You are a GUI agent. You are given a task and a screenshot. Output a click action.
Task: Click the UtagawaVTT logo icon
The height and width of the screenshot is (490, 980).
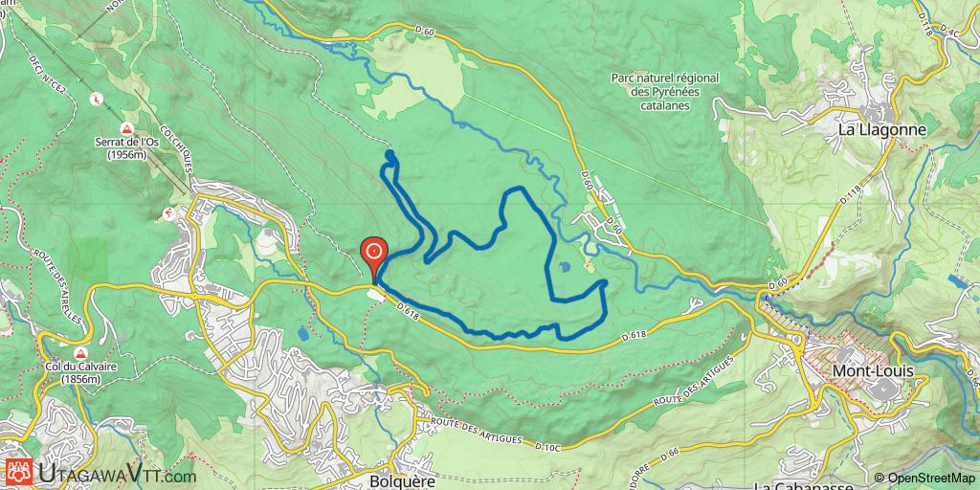click(19, 472)
